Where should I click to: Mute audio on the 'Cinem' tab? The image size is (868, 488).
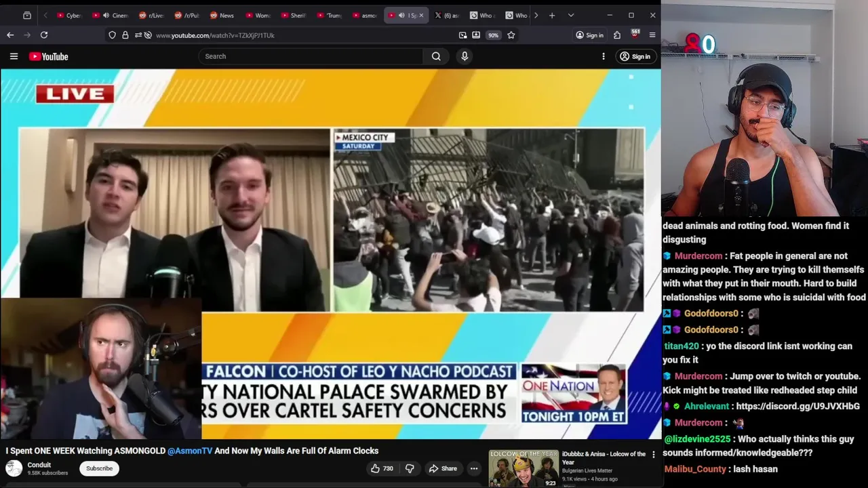click(106, 15)
